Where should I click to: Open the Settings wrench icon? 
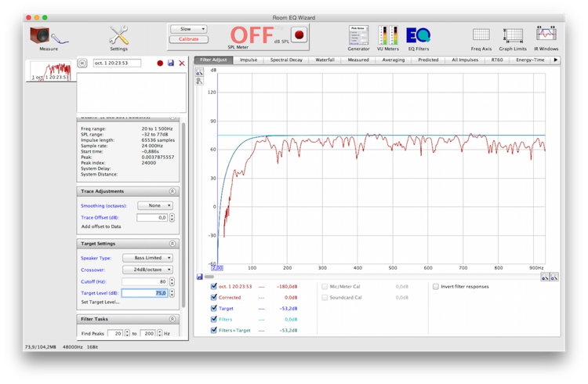click(x=118, y=38)
